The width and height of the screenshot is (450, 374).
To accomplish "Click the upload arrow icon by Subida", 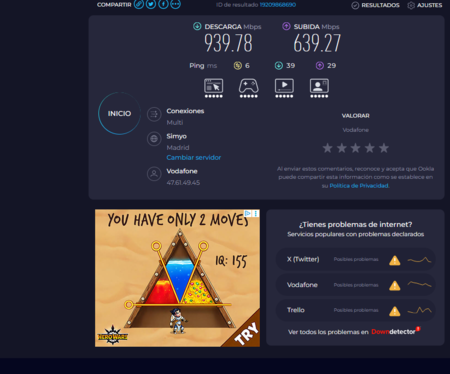I will (286, 26).
